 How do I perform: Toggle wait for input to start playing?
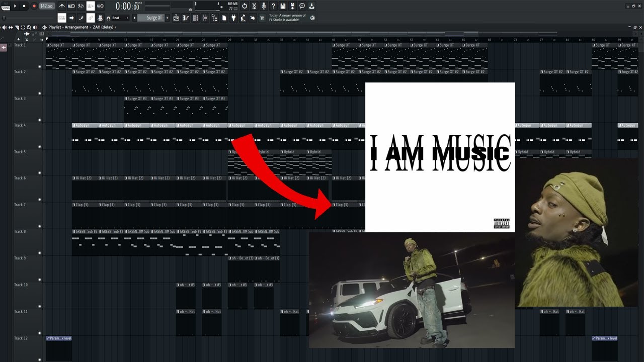(71, 6)
